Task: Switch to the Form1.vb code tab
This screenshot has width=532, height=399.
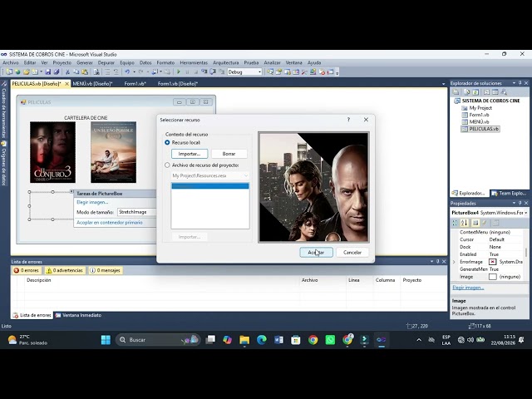Action: pyautogui.click(x=135, y=84)
